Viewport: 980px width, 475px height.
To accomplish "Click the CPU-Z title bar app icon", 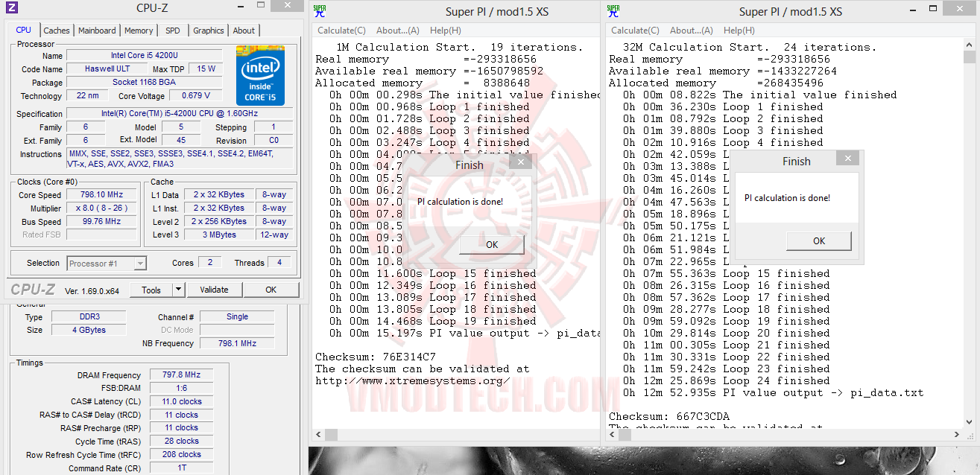I will 11,8.
